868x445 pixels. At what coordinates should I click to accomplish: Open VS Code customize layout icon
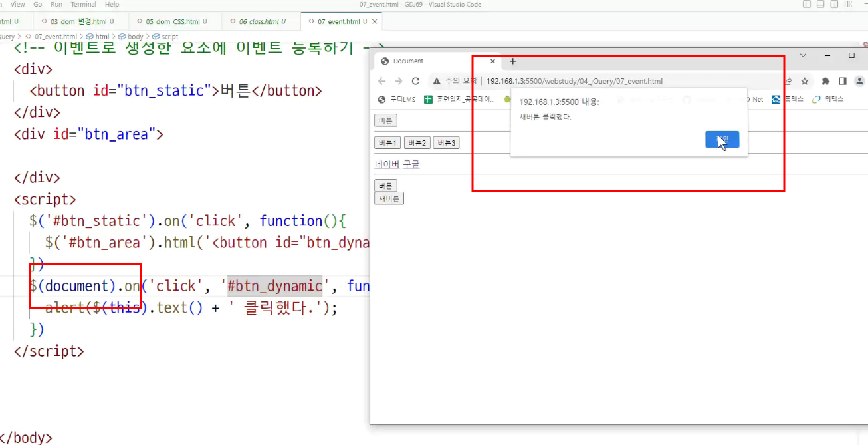click(x=848, y=4)
